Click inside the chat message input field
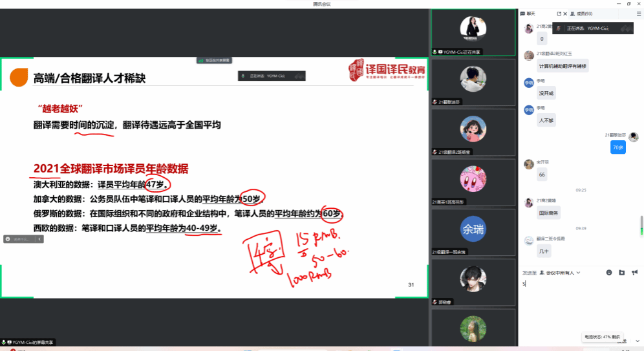The image size is (644, 351). point(579,304)
